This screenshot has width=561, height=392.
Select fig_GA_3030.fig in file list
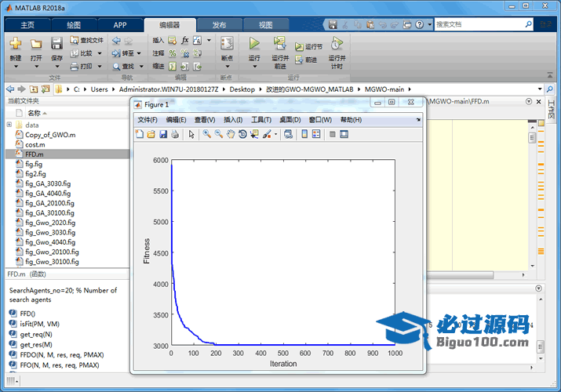[x=48, y=183]
